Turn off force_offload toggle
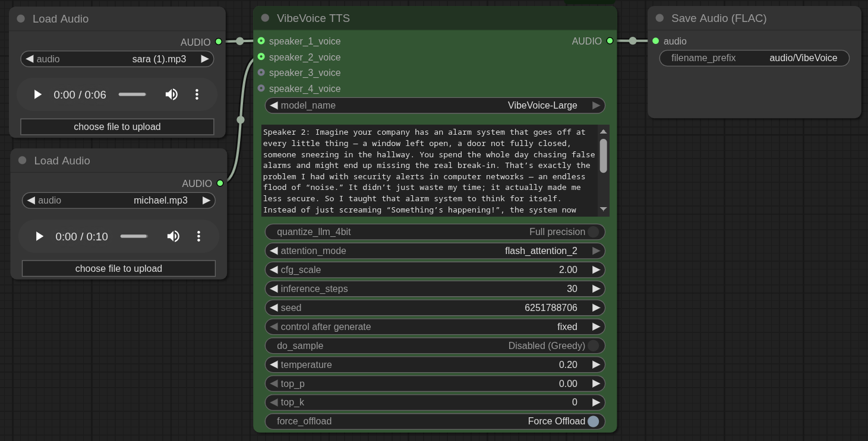The image size is (868, 441). point(592,421)
